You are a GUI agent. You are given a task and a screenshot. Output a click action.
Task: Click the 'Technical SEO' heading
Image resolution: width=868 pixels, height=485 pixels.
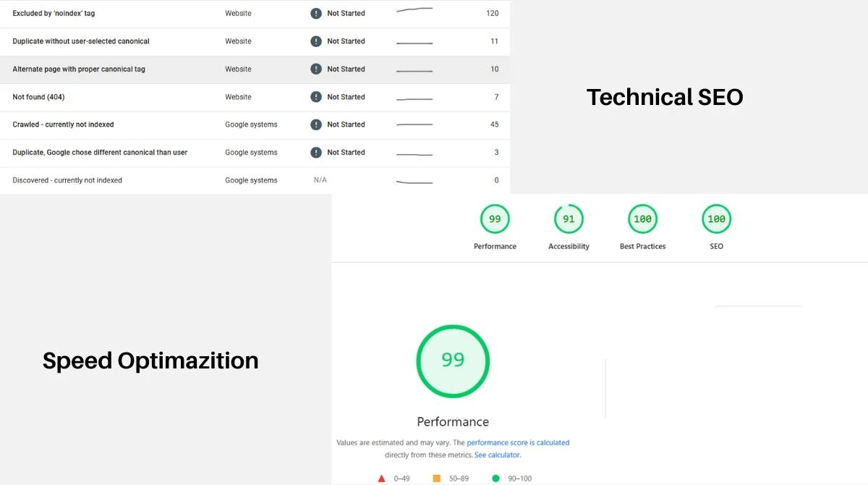(x=665, y=97)
